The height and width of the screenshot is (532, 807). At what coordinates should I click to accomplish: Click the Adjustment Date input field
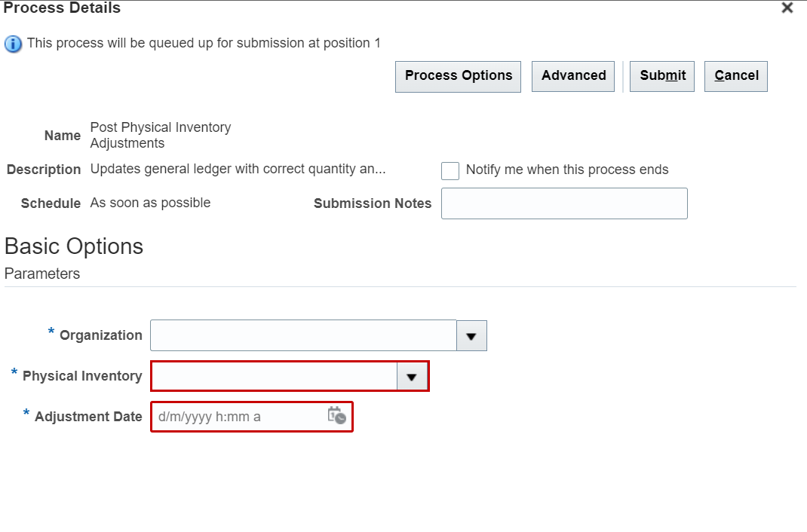(234, 416)
